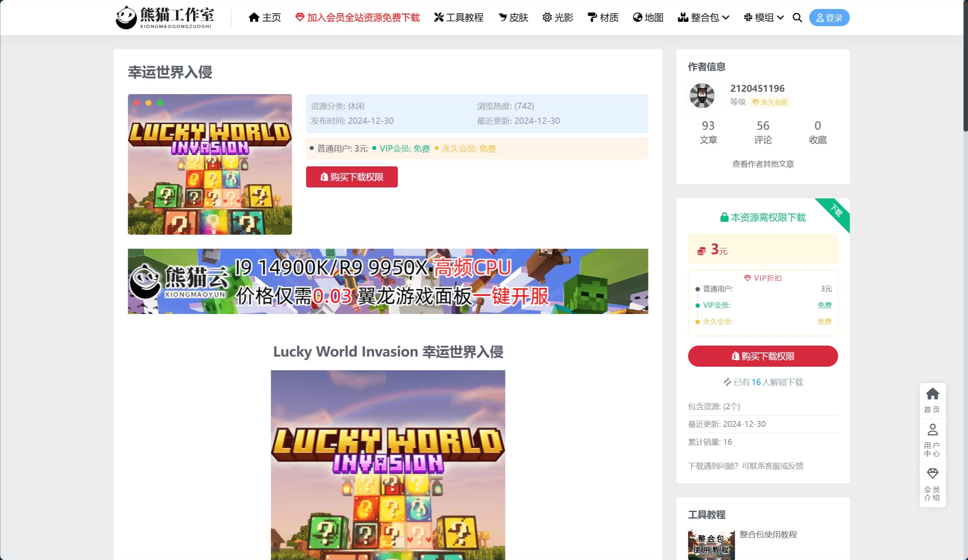The width and height of the screenshot is (968, 560).
Task: Click 查看作者其他文章 link
Action: (x=763, y=164)
